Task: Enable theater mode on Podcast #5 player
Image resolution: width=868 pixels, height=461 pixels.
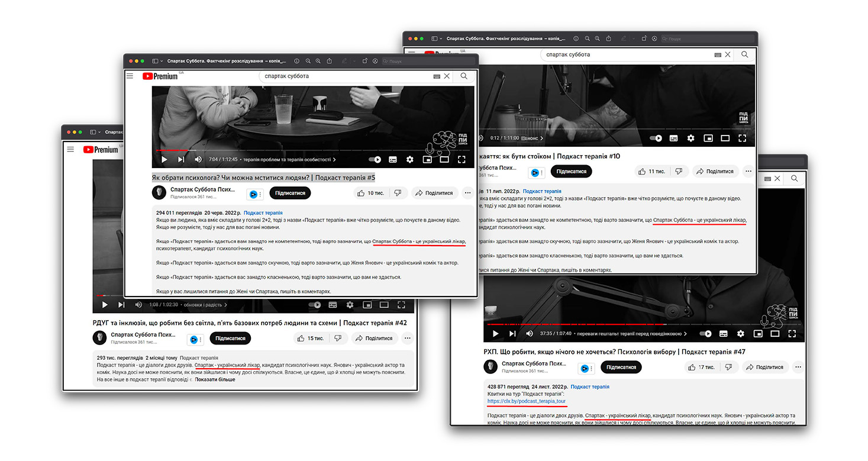Action: click(x=444, y=160)
